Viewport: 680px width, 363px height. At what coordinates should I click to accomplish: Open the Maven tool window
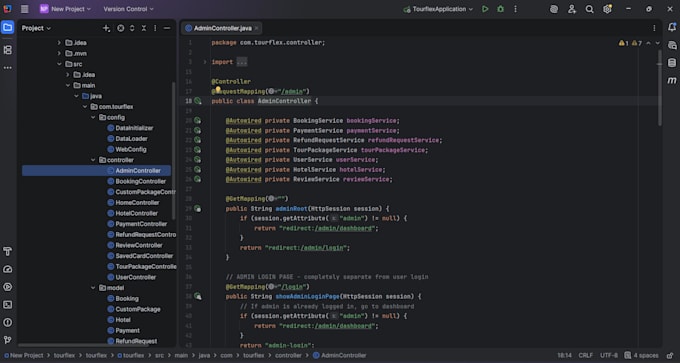click(x=672, y=81)
